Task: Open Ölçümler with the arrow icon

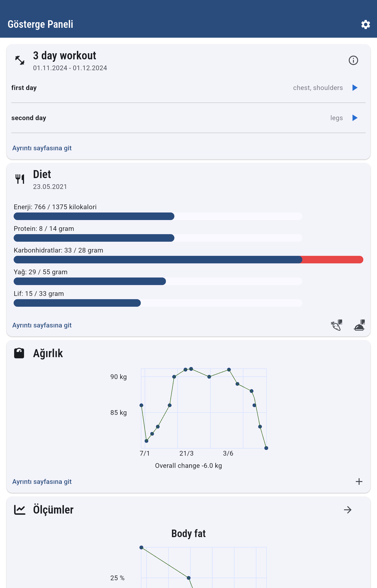Action: [x=347, y=510]
